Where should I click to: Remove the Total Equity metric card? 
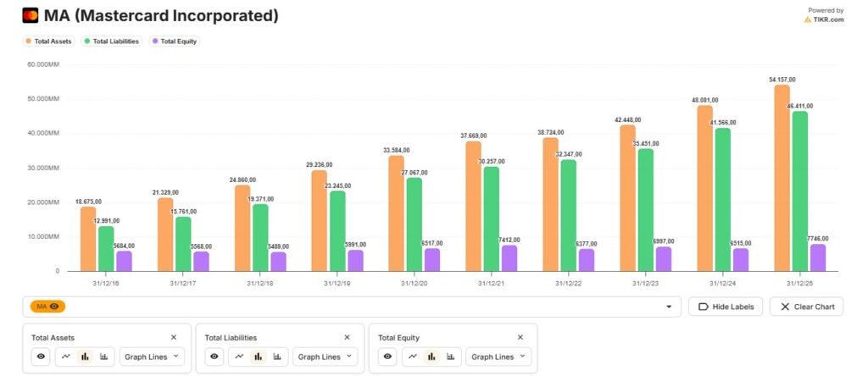(520, 337)
